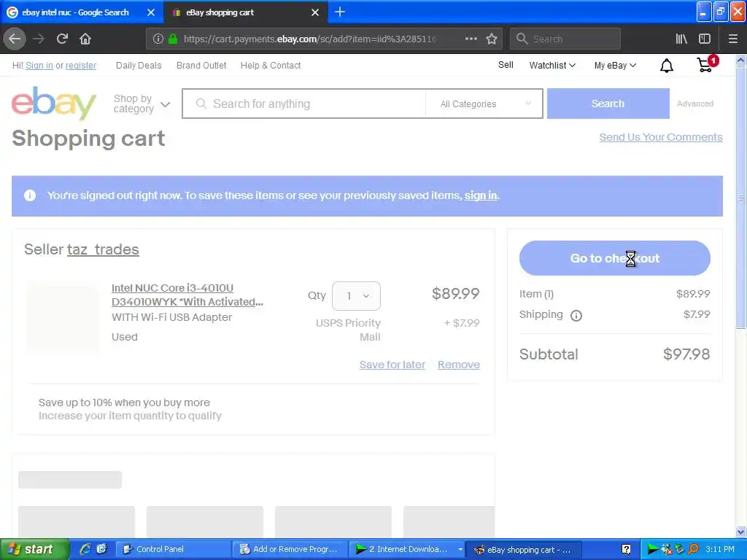The width and height of the screenshot is (747, 560).
Task: Open Intel NUC Core i3-4010U item link
Action: point(187,295)
